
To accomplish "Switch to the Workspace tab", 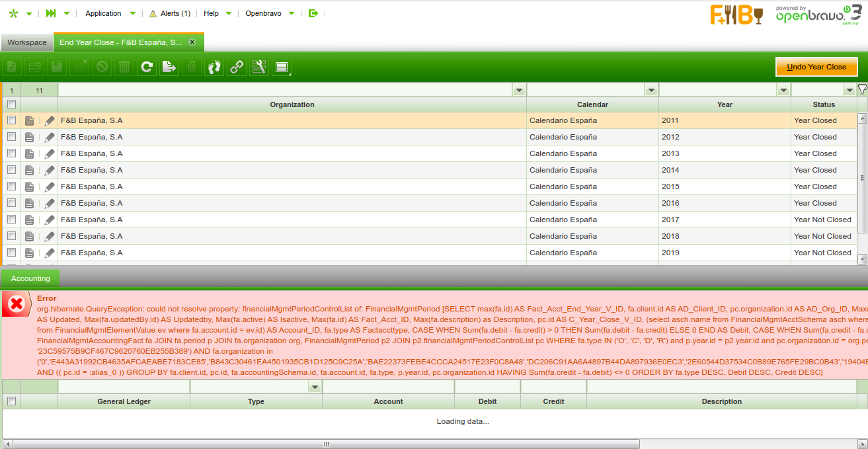I will click(x=27, y=42).
